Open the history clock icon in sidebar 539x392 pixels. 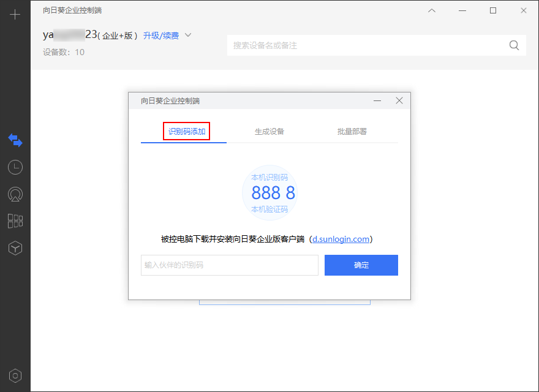tap(15, 167)
